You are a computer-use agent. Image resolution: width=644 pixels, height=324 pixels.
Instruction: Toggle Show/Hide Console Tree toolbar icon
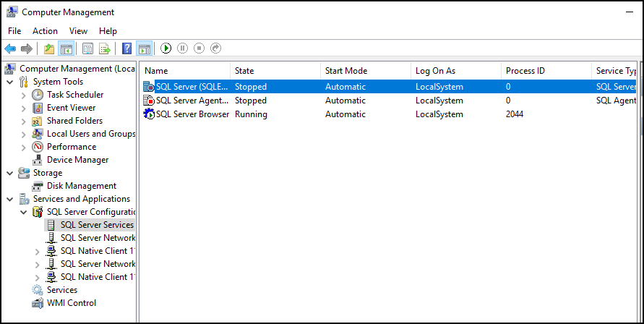coord(66,48)
